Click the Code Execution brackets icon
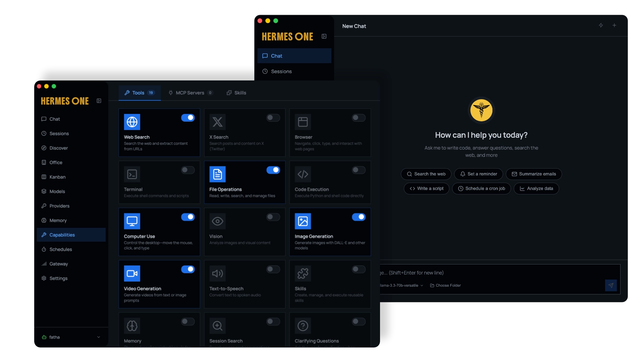This screenshot has width=644, height=362. 303,174
